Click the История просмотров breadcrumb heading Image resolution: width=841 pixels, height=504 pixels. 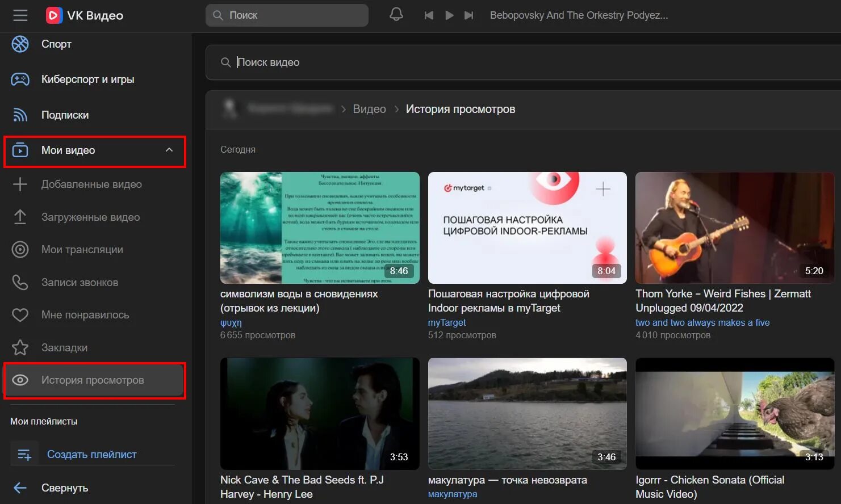click(x=461, y=109)
